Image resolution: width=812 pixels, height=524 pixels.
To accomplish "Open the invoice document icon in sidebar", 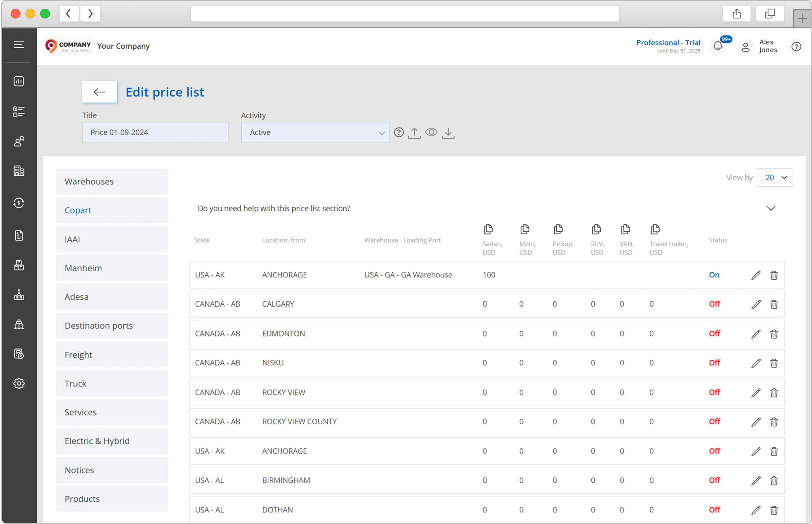I will pos(19,235).
